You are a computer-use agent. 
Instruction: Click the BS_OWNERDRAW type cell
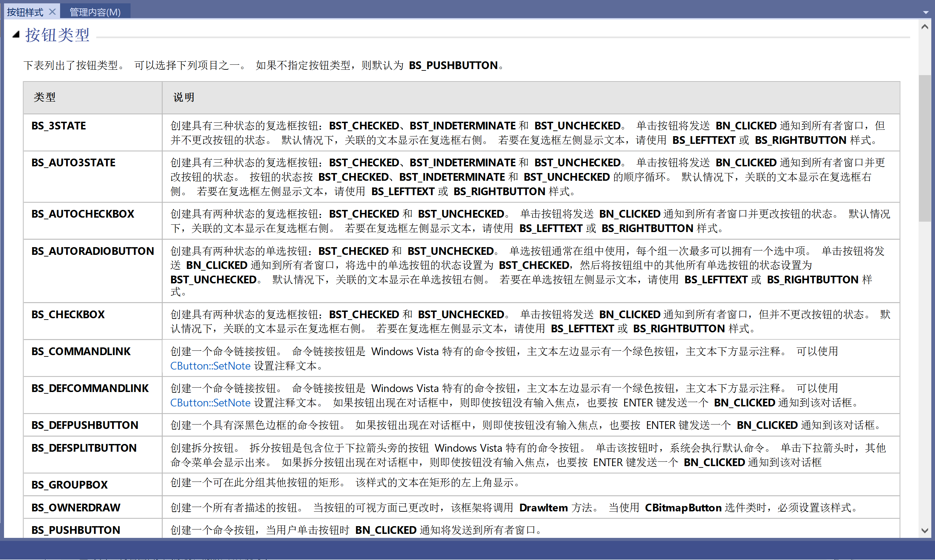click(76, 508)
